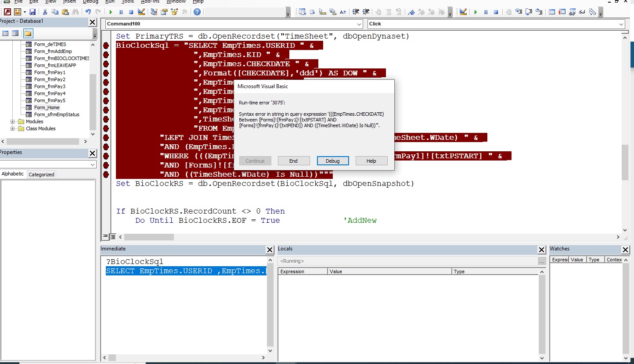Viewport: 634px width, 364px height.
Task: Click the code window vertical scrollbar thumb
Action: click(x=625, y=162)
